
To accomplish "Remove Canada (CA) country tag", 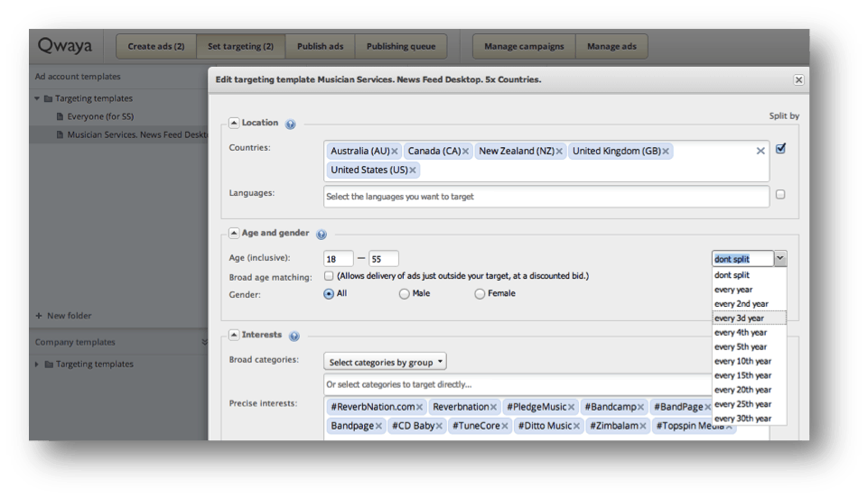I will pos(465,151).
